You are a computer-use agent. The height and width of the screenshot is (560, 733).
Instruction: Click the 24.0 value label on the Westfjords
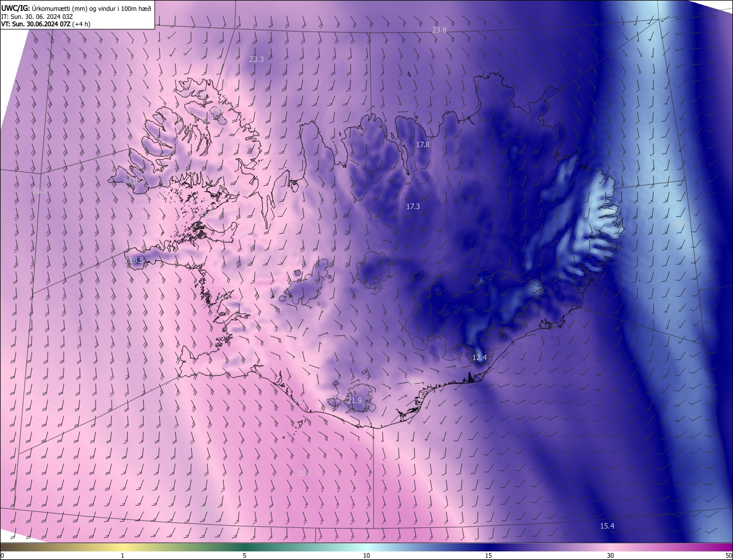point(130,181)
